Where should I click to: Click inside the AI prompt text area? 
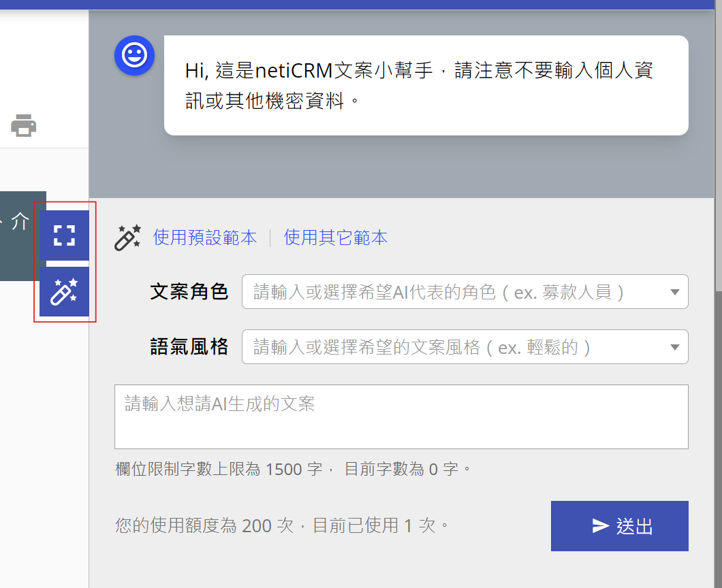[x=401, y=415]
